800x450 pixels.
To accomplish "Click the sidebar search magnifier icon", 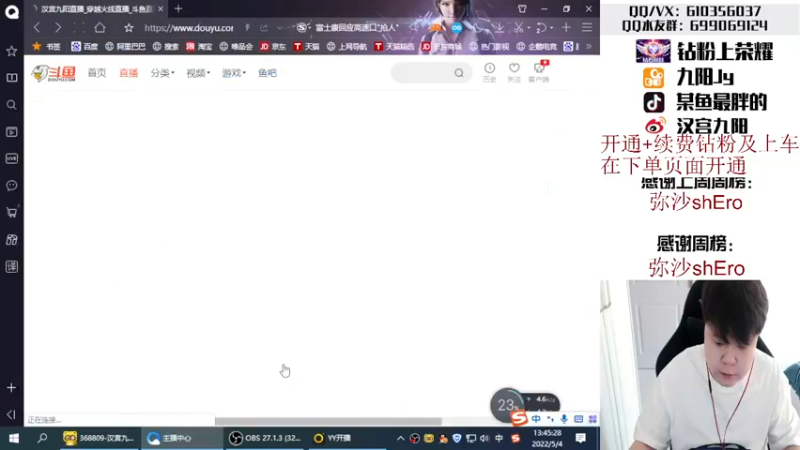I will [x=12, y=105].
